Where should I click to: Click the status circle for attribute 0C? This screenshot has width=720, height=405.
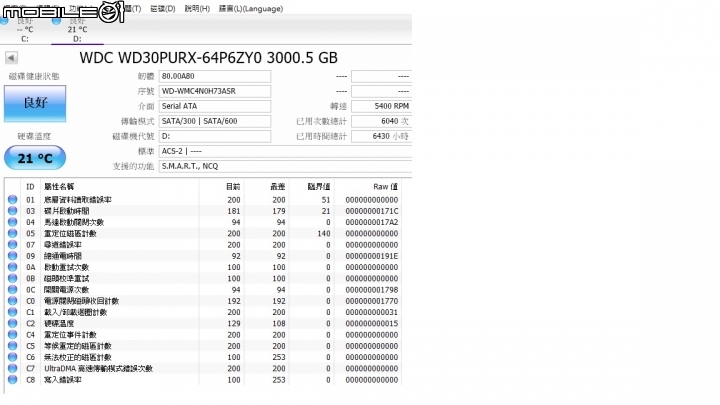[12, 289]
